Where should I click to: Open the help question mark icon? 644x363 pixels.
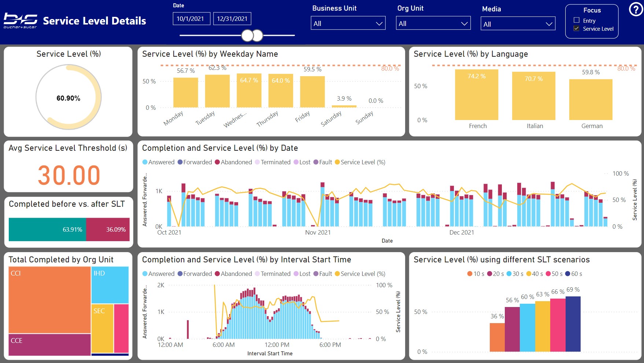click(x=636, y=10)
